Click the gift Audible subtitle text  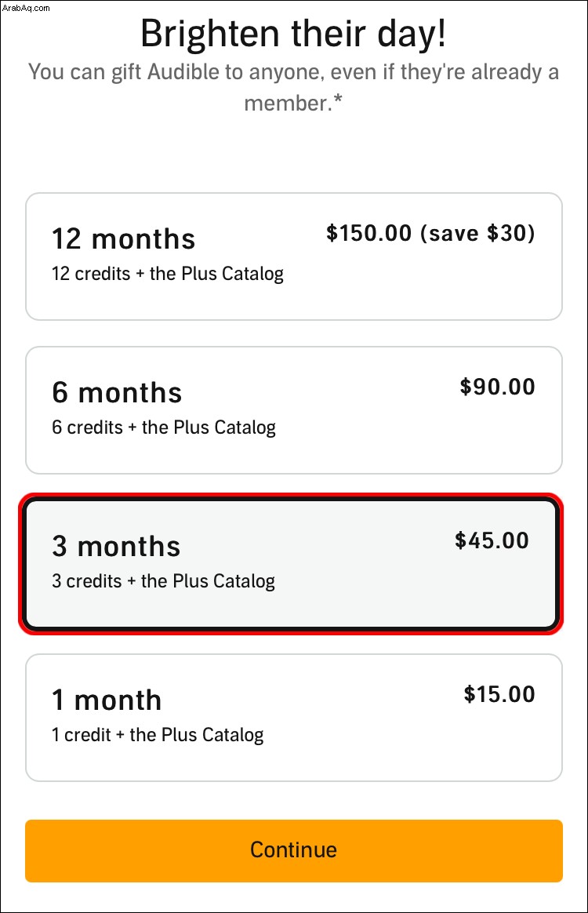293,87
